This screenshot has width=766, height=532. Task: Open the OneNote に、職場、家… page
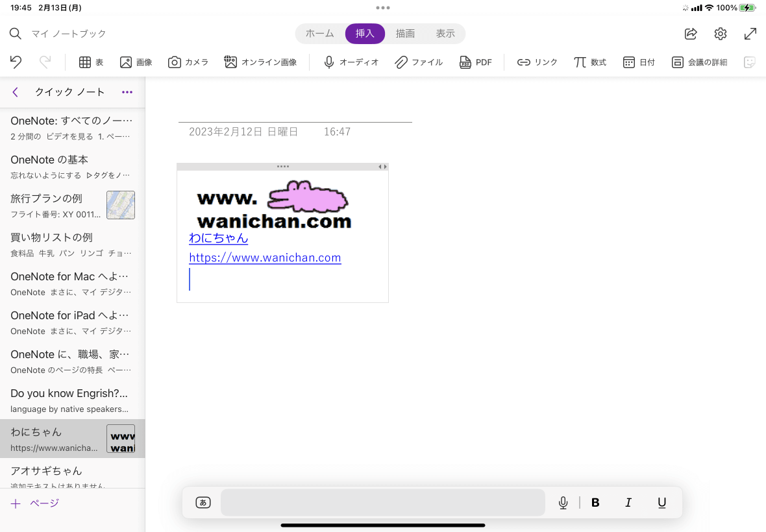pos(72,361)
